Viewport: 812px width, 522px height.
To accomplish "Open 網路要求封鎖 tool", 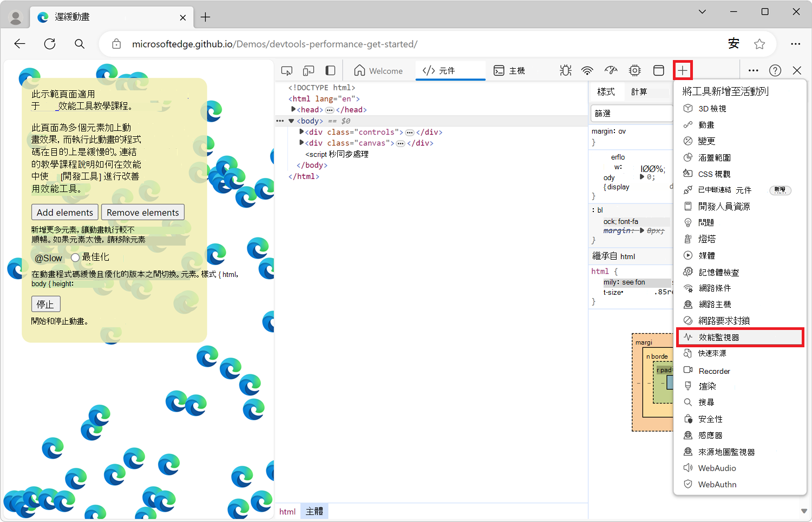I will click(x=740, y=321).
